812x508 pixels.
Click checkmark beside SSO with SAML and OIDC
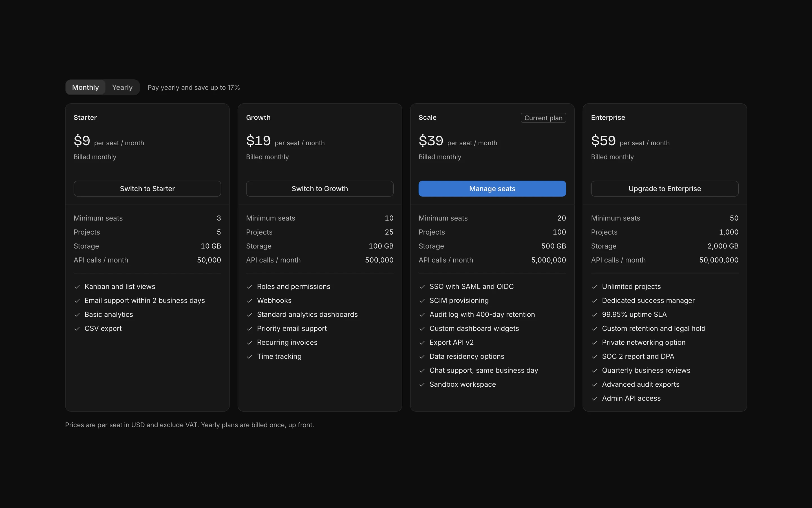pyautogui.click(x=422, y=286)
